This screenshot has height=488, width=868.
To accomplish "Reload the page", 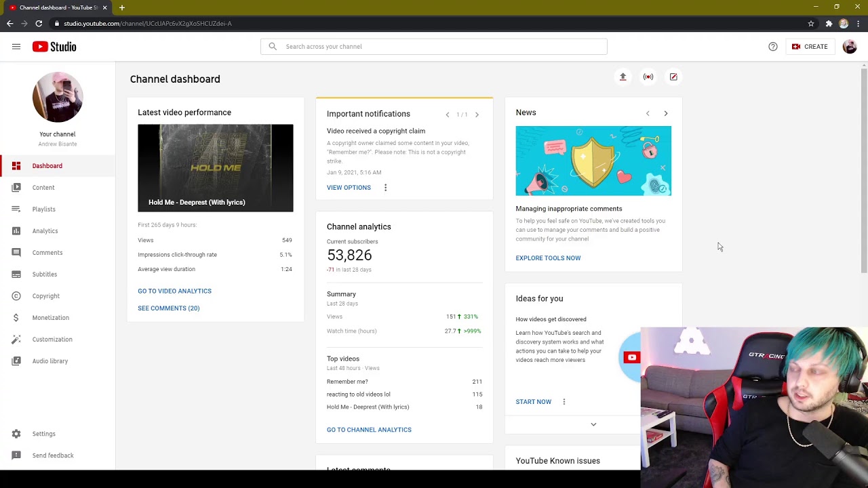I will [39, 24].
